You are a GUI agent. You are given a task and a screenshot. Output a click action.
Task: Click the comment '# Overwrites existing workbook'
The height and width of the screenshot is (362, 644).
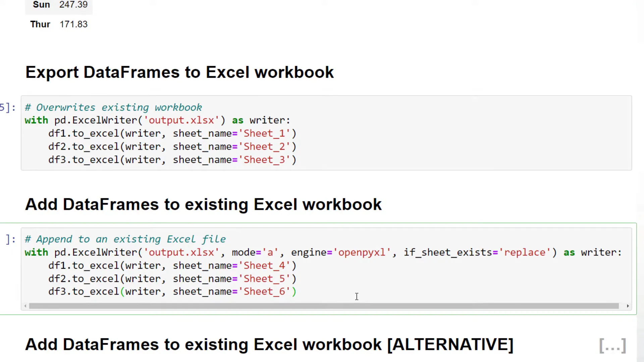(113, 107)
